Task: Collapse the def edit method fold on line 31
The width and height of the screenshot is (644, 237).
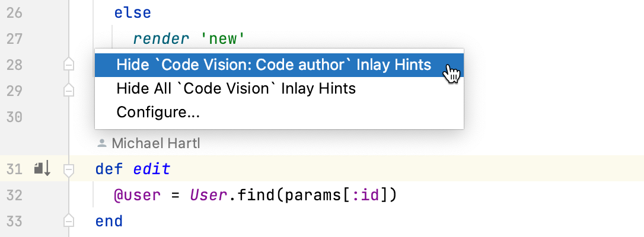Action: pyautogui.click(x=69, y=169)
